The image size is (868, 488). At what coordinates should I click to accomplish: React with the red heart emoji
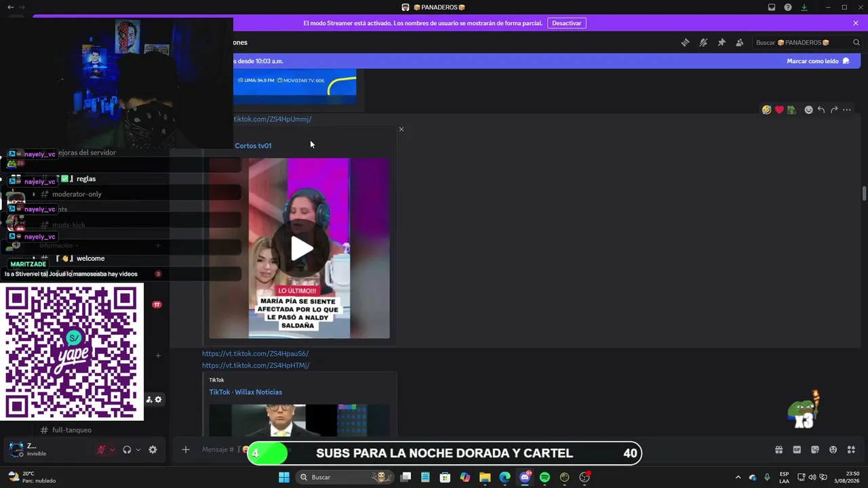779,110
